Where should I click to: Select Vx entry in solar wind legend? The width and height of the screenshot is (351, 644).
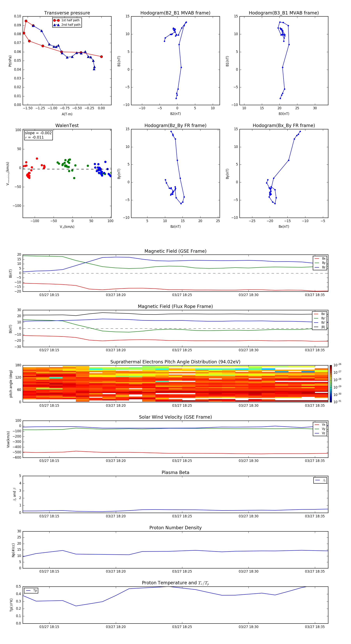click(320, 424)
